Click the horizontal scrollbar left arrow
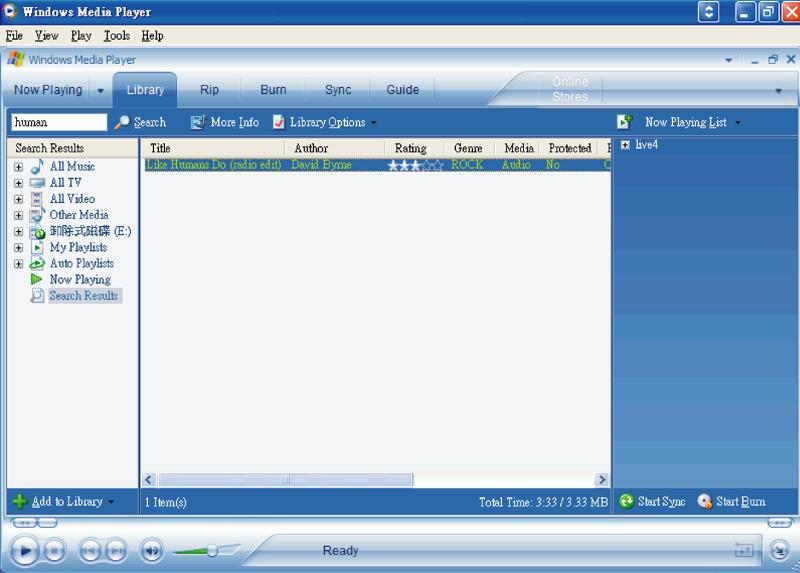800x573 pixels. point(149,480)
